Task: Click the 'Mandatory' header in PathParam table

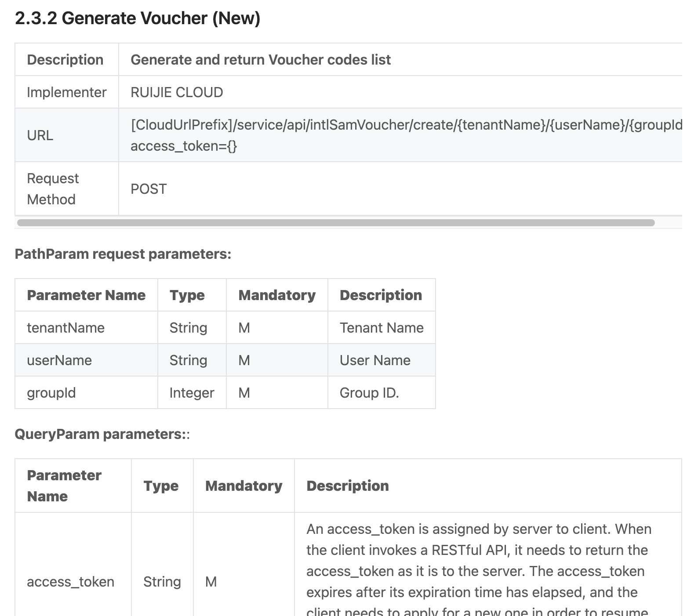Action: tap(277, 295)
